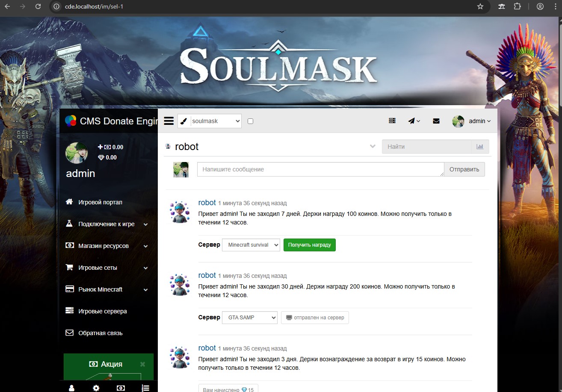562x392 pixels.
Task: Click the server list icon in top bar
Action: (x=392, y=121)
